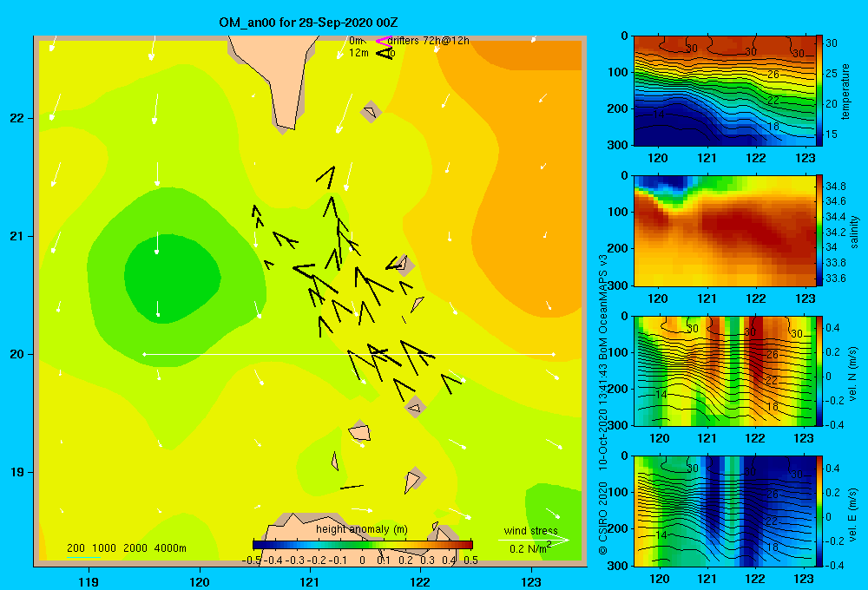Select the "wind stress" legend label
The image size is (868, 590).
[x=531, y=530]
